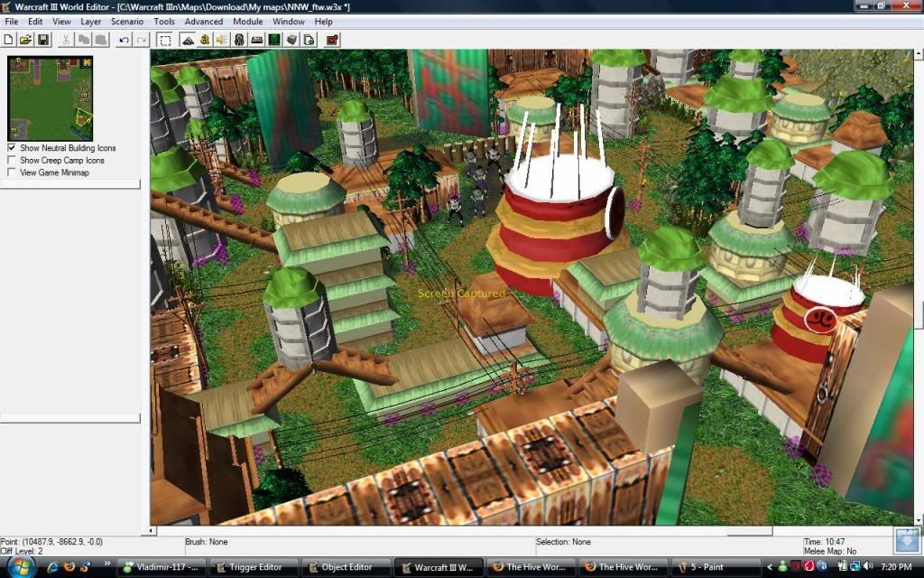Open the Sound Editor speaker icon

coord(222,40)
